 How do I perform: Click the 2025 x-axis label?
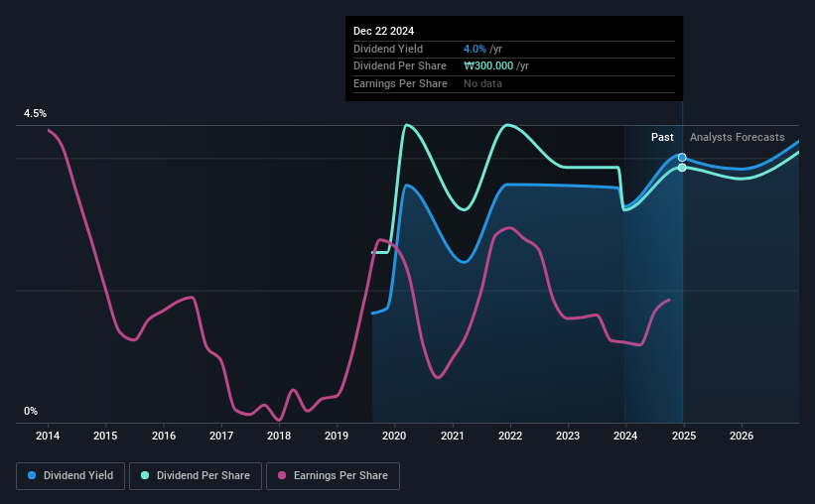coord(684,436)
